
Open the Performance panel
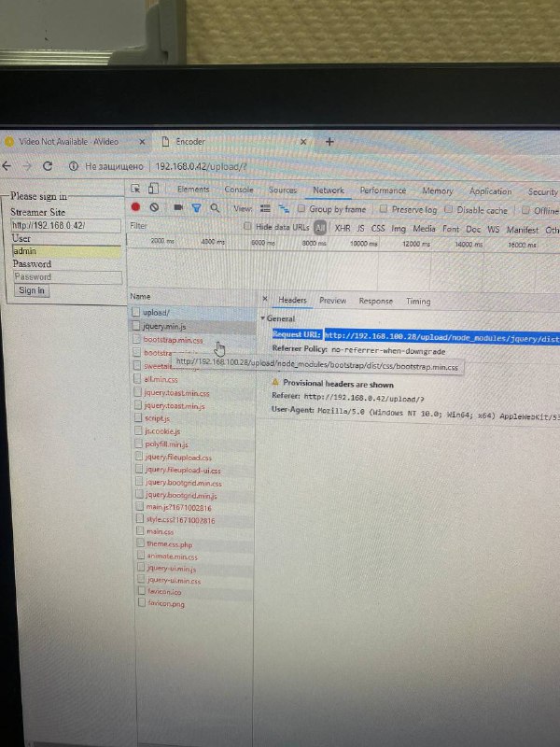pyautogui.click(x=383, y=190)
